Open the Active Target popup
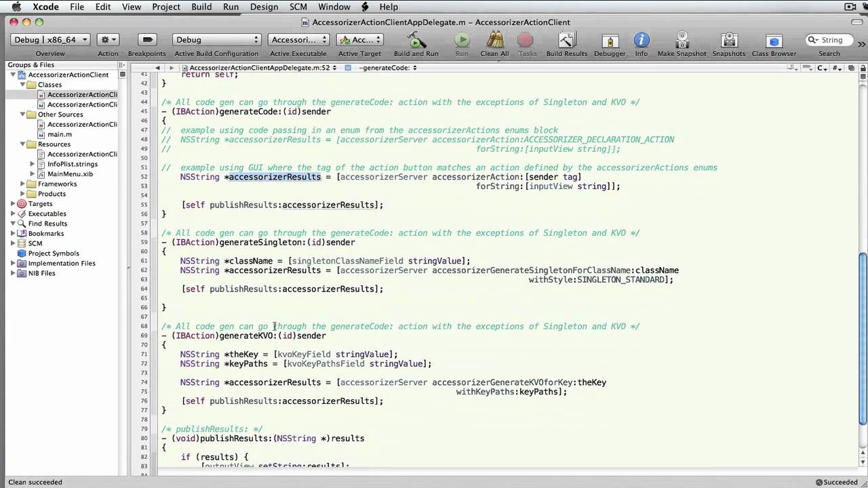868x488 pixels. (x=360, y=40)
